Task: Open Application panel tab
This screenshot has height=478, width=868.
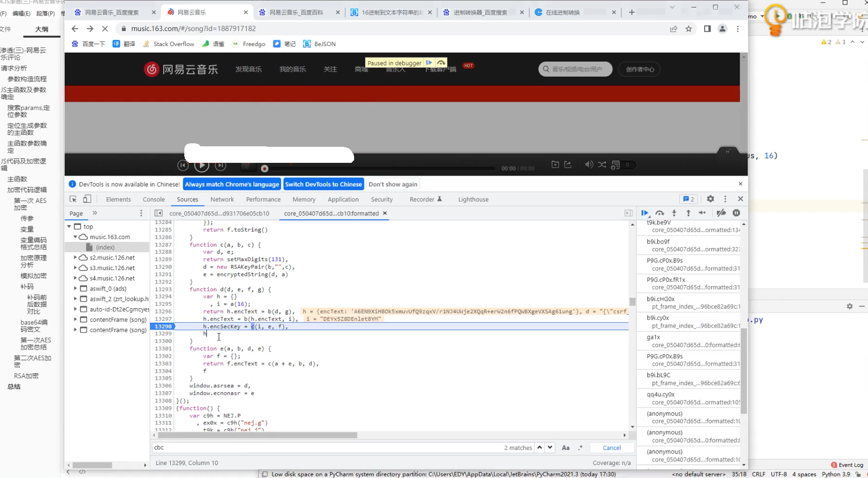Action: pos(343,199)
